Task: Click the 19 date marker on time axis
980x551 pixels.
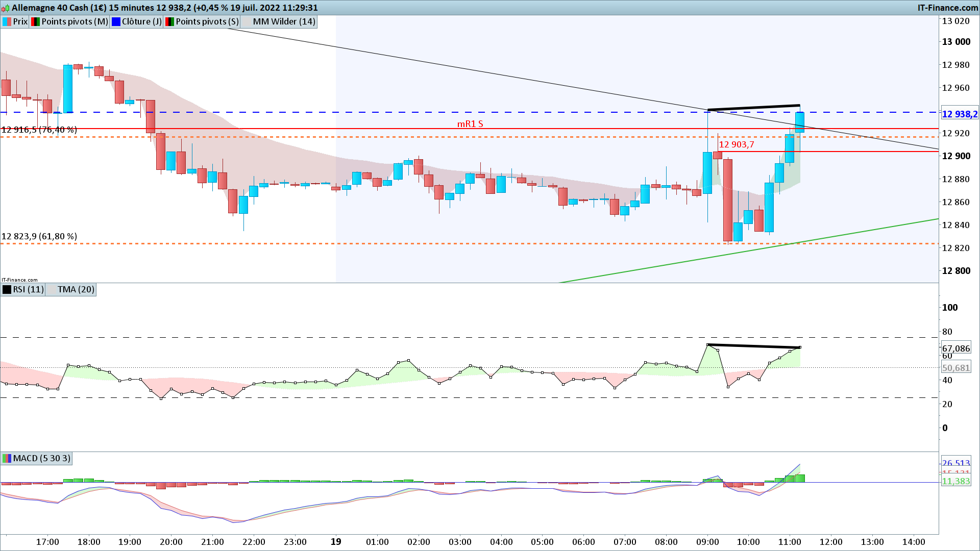Action: [x=336, y=542]
